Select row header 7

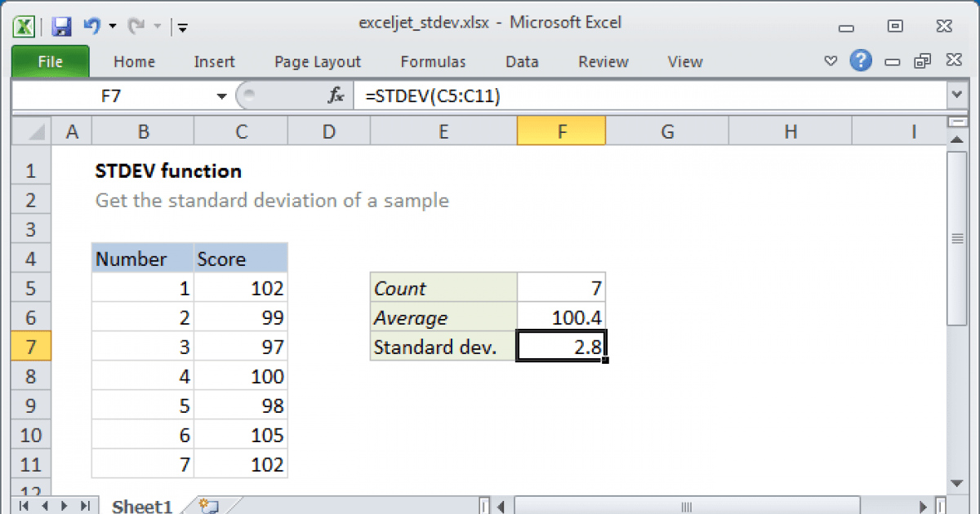pyautogui.click(x=30, y=346)
